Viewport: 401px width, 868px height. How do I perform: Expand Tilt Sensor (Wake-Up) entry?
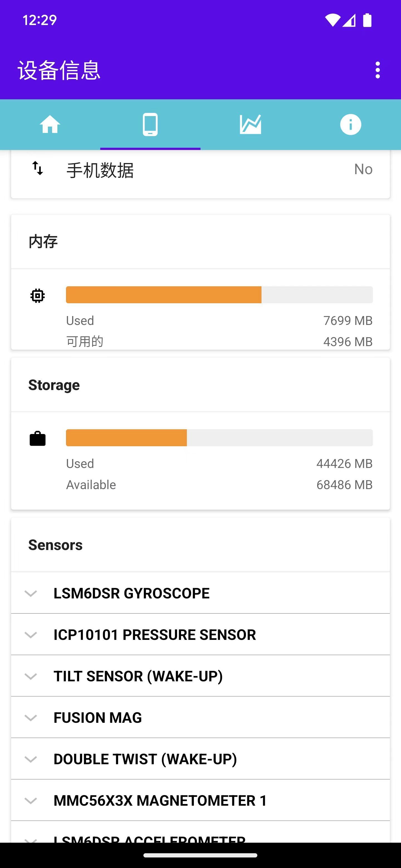click(31, 676)
